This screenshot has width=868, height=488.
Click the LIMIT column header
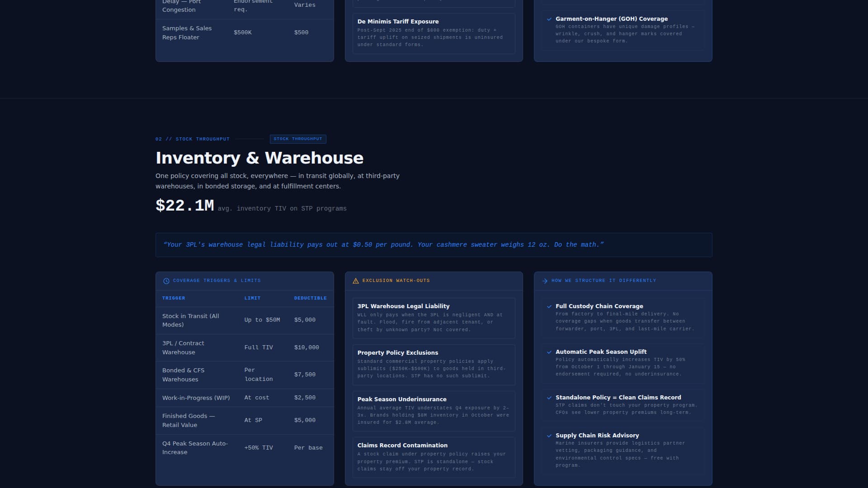[x=252, y=298]
